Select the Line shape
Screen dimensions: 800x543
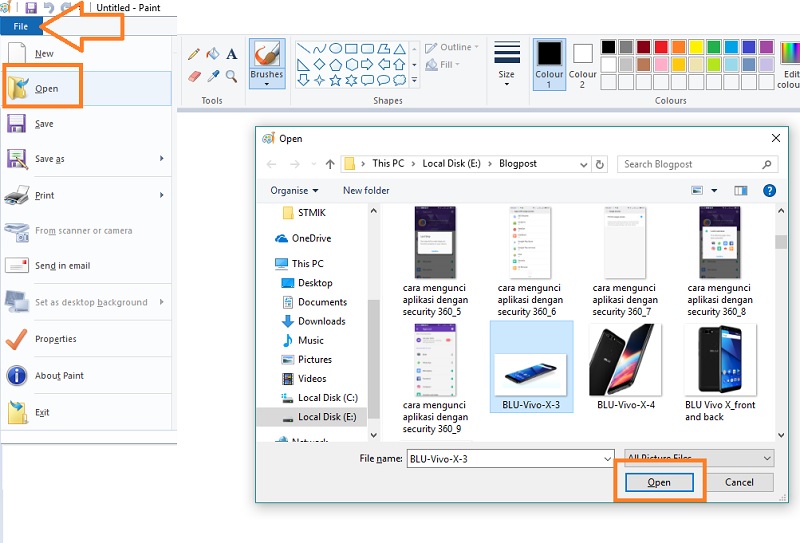click(x=304, y=49)
